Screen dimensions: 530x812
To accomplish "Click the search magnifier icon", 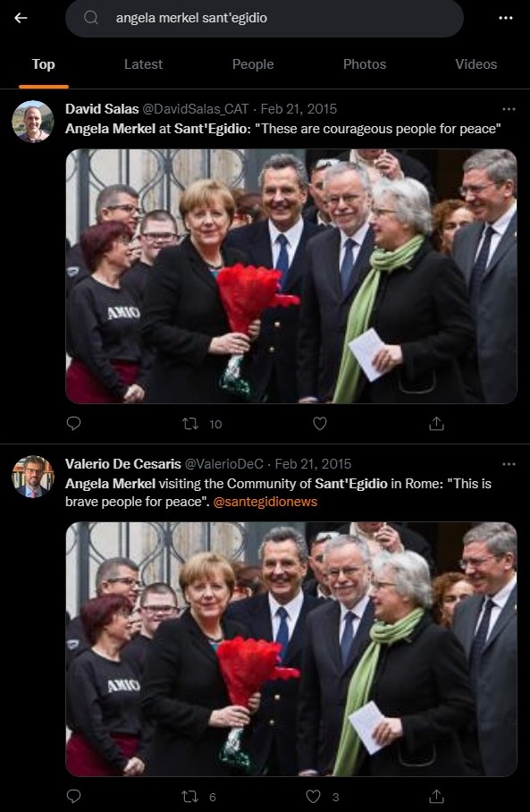I will coord(91,18).
